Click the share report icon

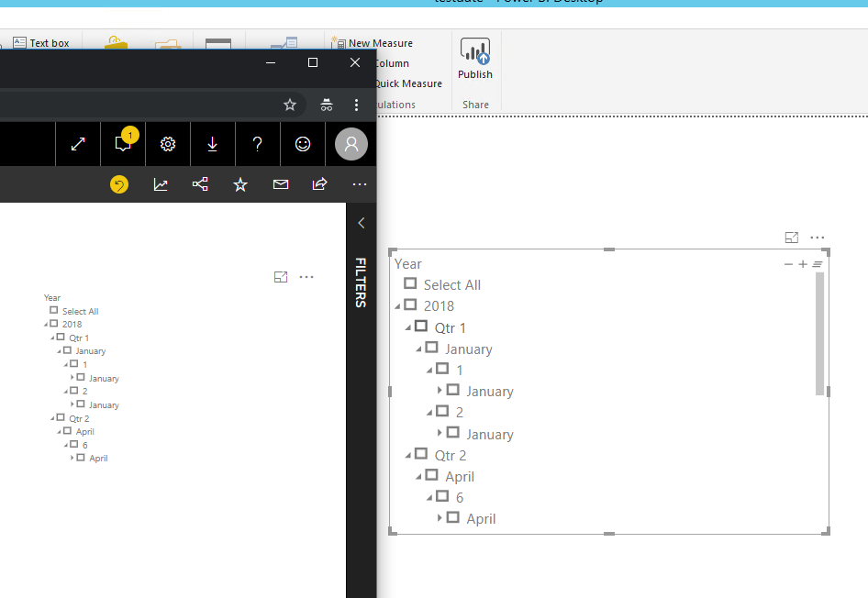click(x=320, y=184)
